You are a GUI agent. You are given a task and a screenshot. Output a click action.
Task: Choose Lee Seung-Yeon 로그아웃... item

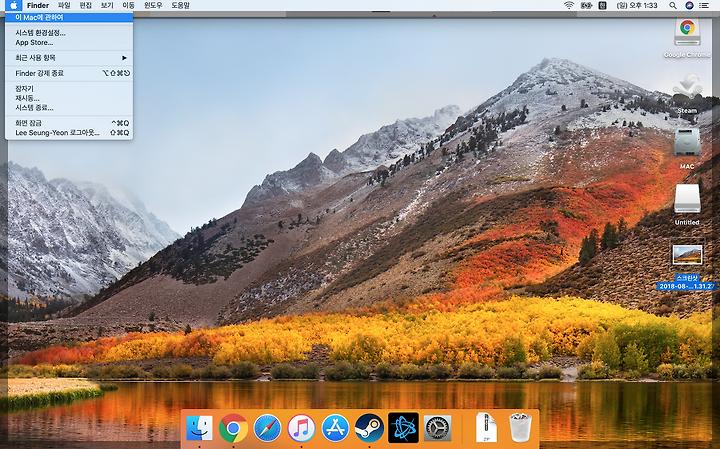pos(69,133)
